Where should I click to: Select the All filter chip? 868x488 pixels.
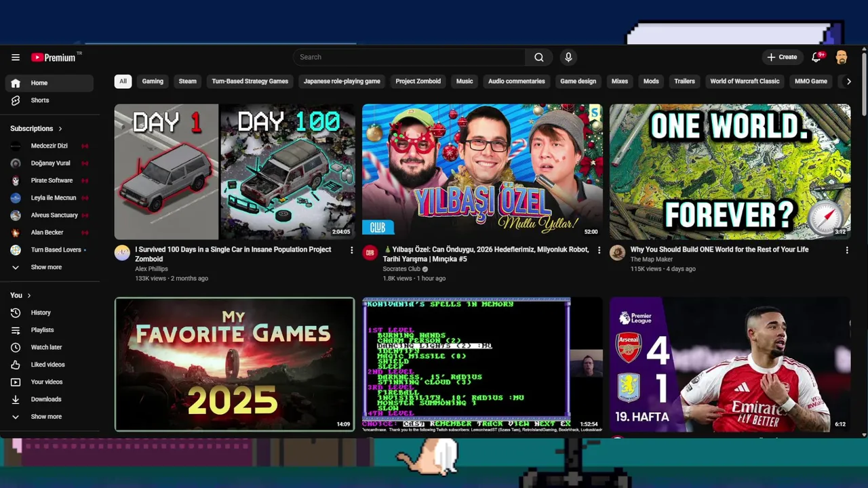pyautogui.click(x=123, y=81)
